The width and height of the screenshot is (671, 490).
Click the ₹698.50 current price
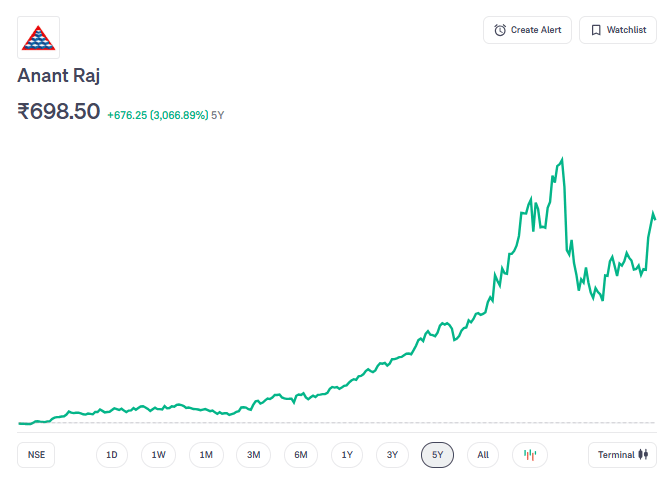pos(59,112)
